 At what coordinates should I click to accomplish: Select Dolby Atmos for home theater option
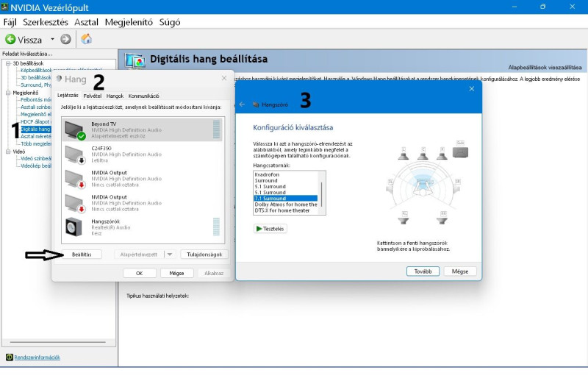click(286, 205)
